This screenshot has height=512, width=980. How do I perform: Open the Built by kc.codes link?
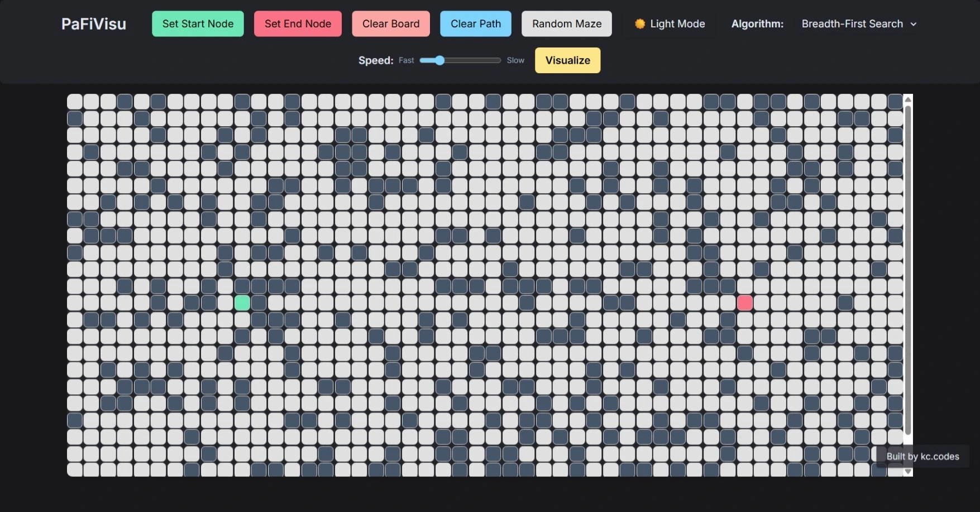[x=923, y=457]
